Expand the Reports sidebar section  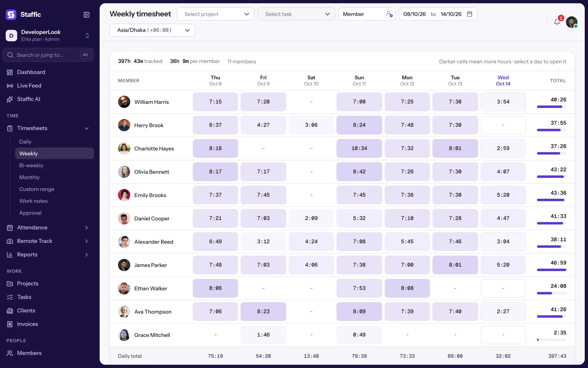86,255
